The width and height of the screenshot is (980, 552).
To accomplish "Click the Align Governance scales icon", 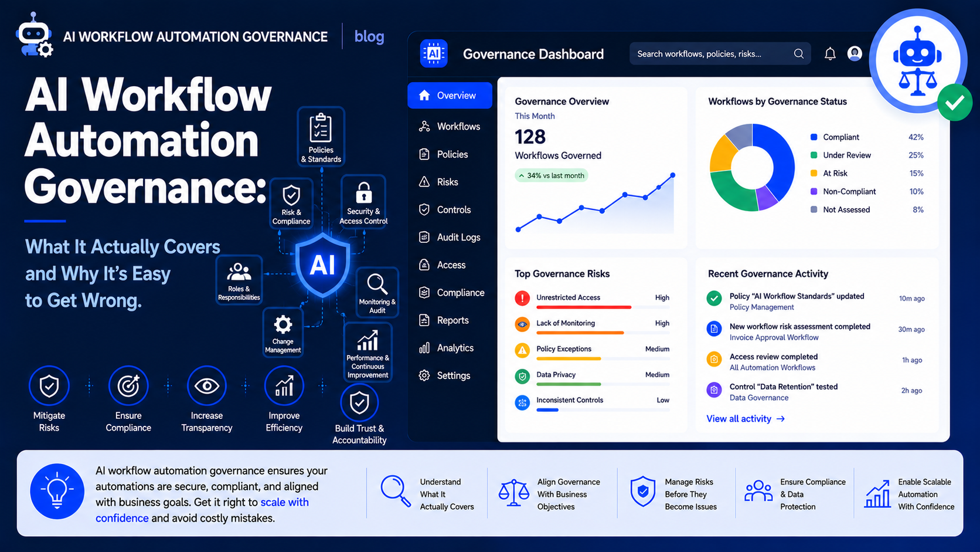I will pyautogui.click(x=513, y=493).
